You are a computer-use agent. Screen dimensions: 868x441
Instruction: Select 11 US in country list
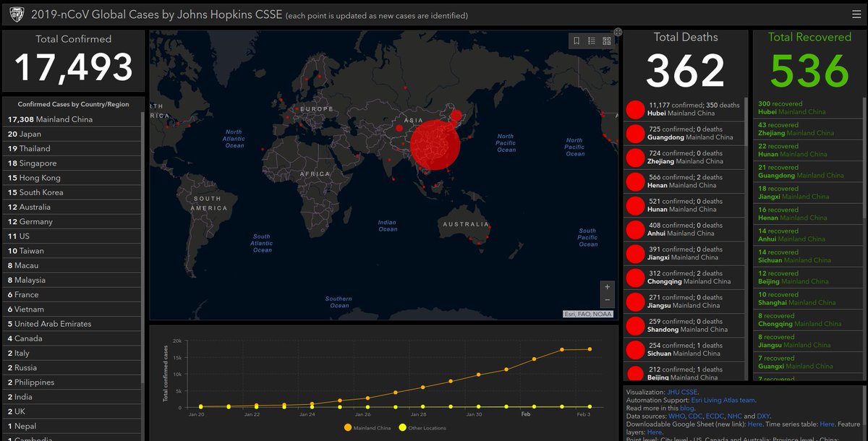tap(72, 236)
